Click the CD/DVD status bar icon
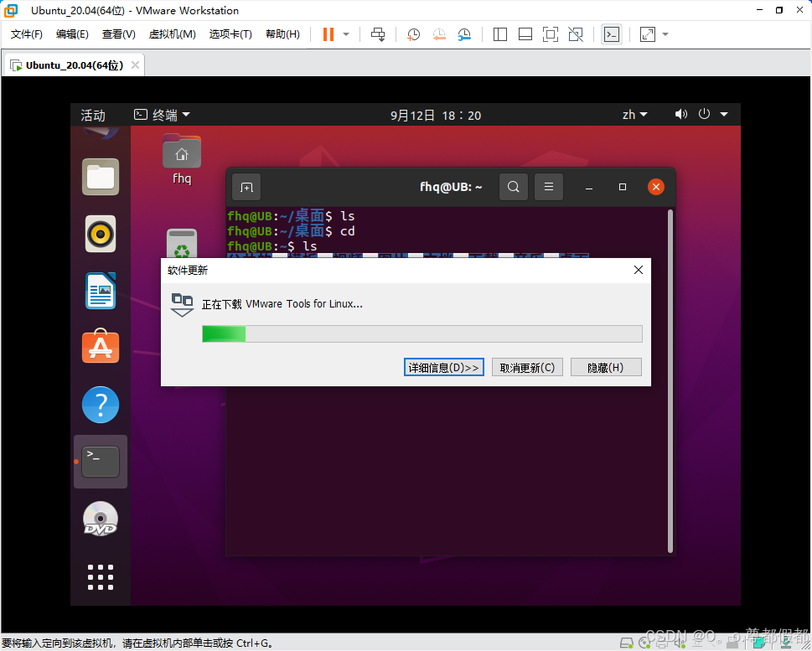The width and height of the screenshot is (812, 651). [645, 643]
